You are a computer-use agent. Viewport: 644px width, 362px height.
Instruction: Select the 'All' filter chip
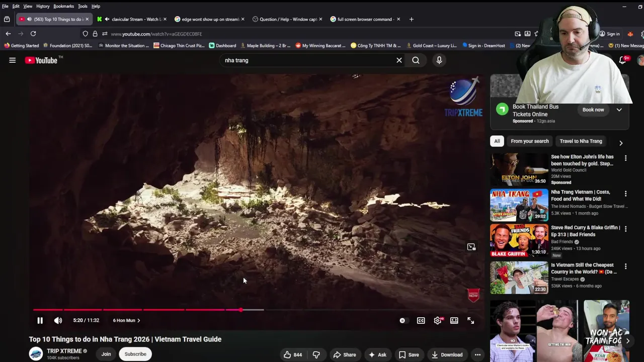[x=497, y=141]
